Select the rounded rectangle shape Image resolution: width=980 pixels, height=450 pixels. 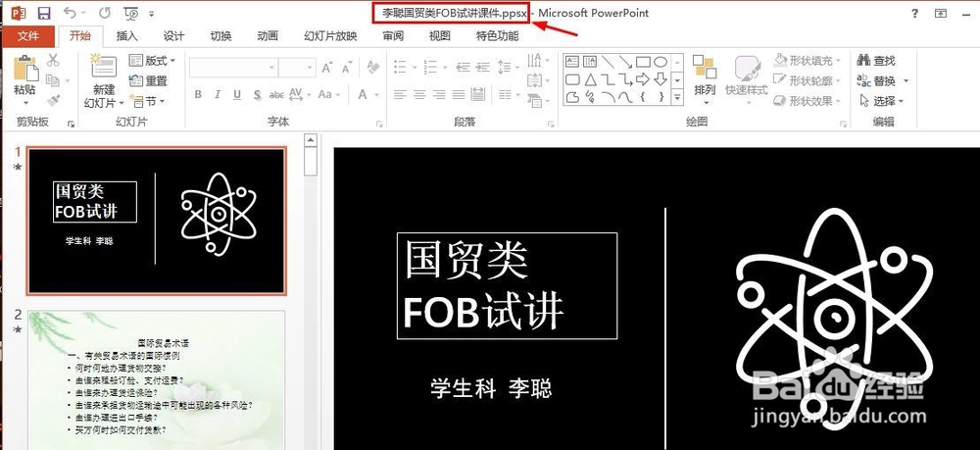tap(572, 79)
